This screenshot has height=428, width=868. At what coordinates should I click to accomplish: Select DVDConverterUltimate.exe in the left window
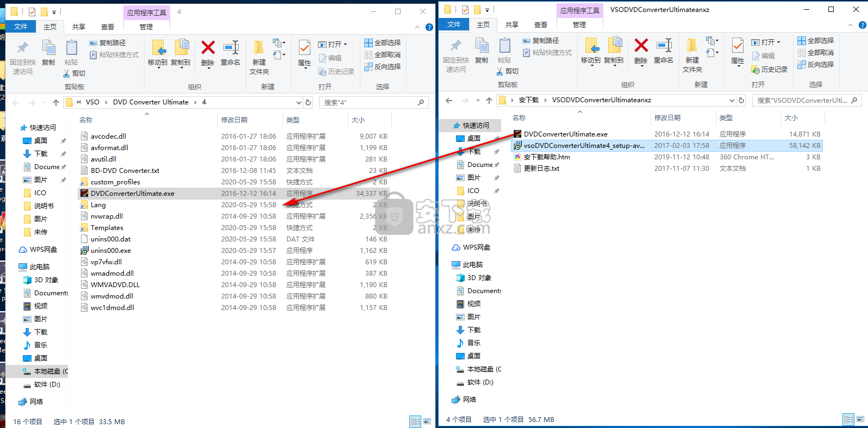click(234, 194)
